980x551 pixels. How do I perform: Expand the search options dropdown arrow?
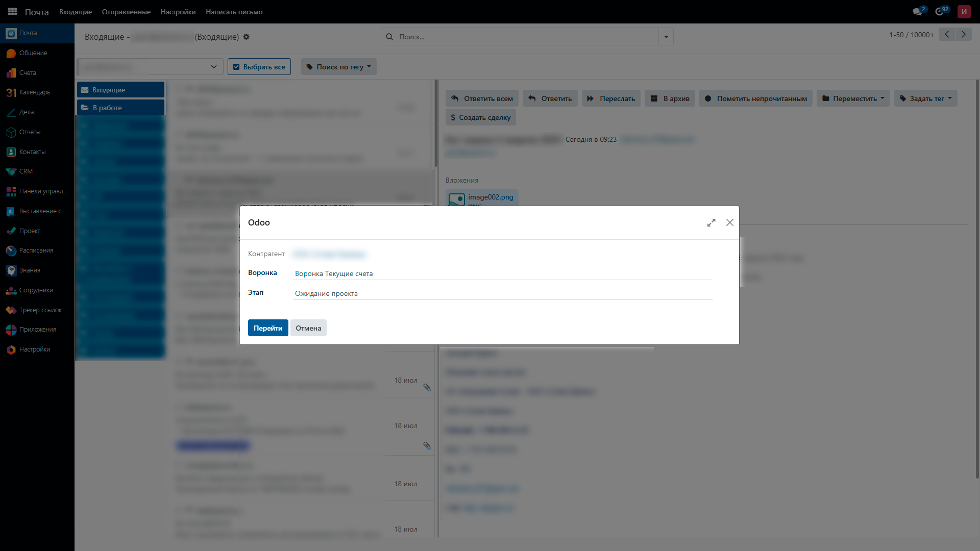pyautogui.click(x=666, y=37)
